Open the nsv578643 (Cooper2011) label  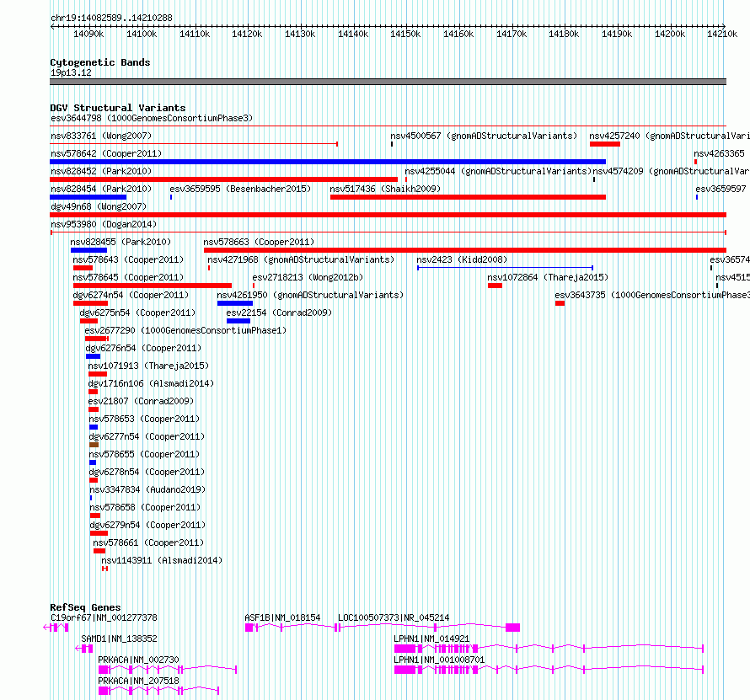point(128,259)
